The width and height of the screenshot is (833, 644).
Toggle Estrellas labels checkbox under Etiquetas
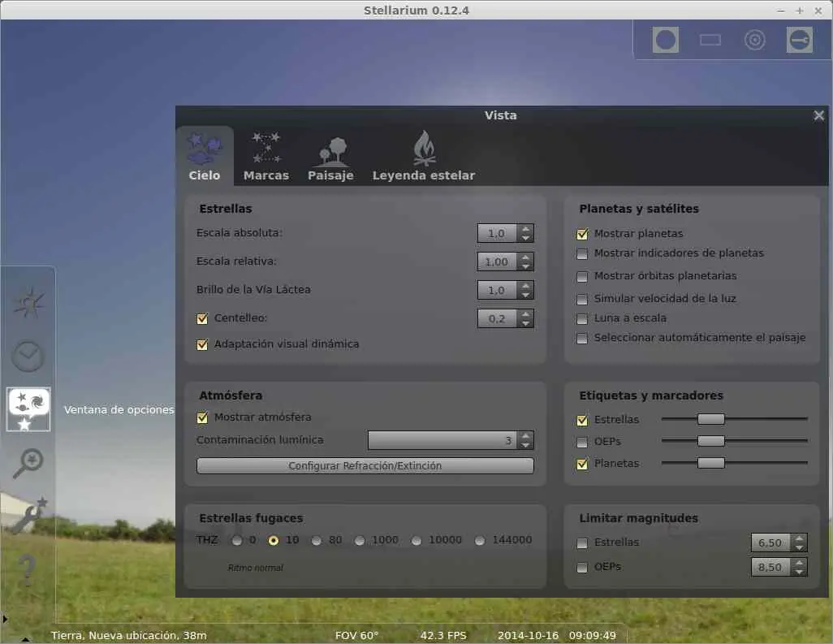point(583,420)
